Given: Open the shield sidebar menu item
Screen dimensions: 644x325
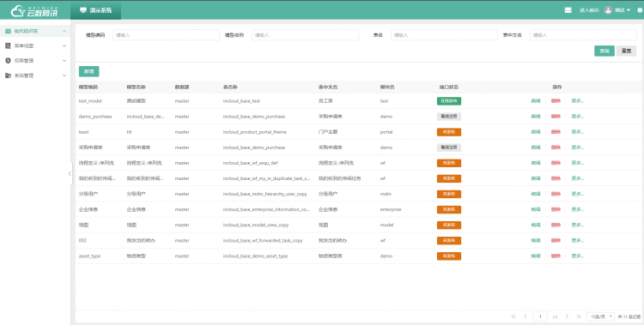Looking at the screenshot, I should pos(35,61).
